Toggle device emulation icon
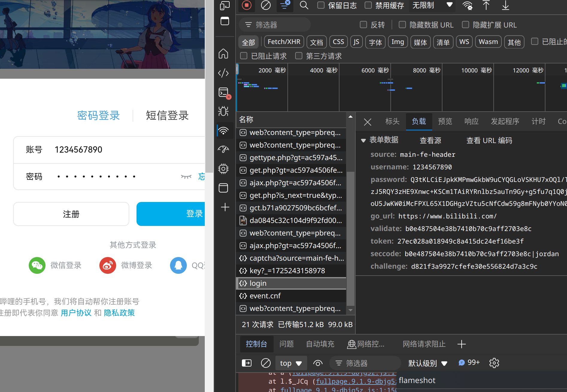567x392 pixels. click(225, 5)
